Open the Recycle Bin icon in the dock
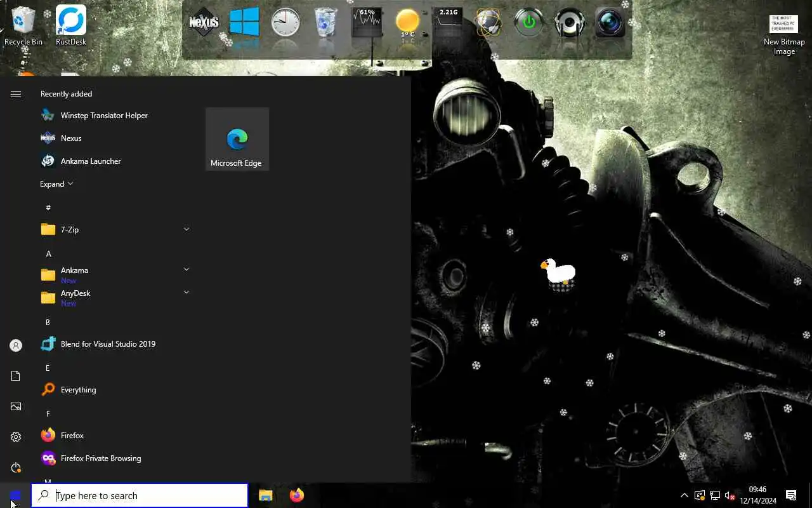 pos(326,23)
